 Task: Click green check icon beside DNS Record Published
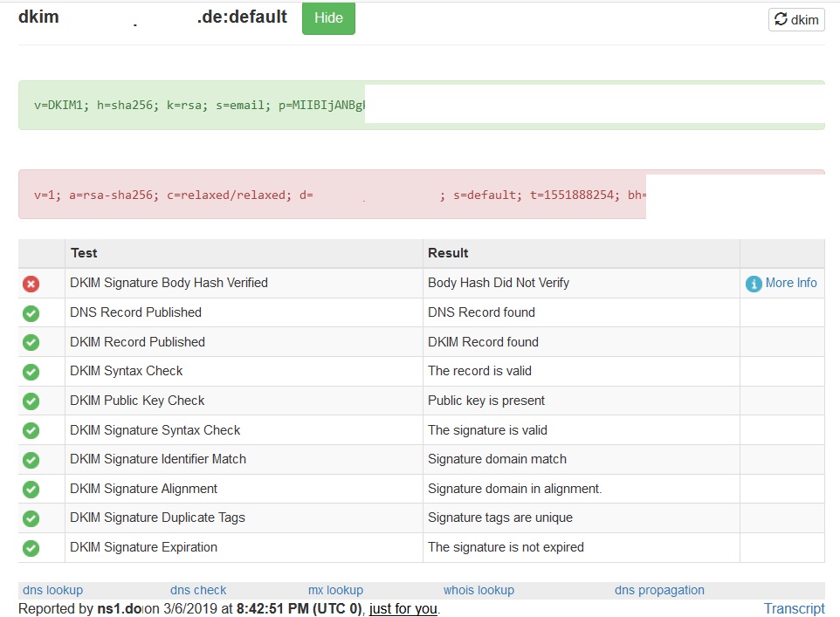click(31, 313)
